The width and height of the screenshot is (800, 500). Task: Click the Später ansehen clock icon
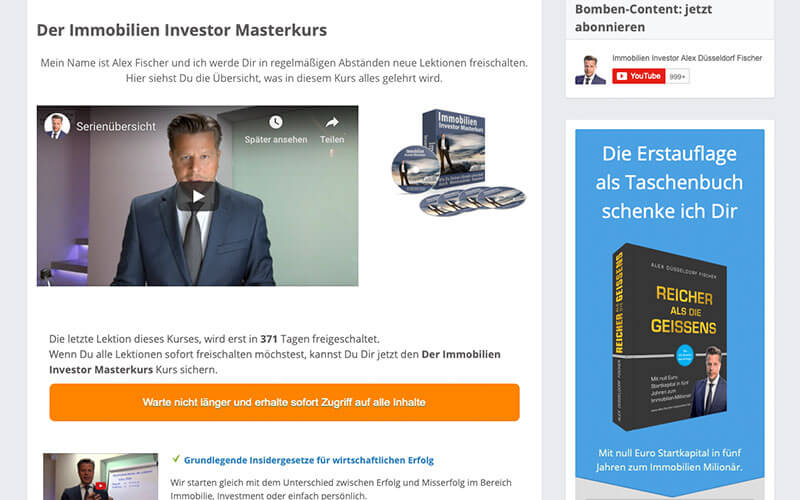[276, 122]
